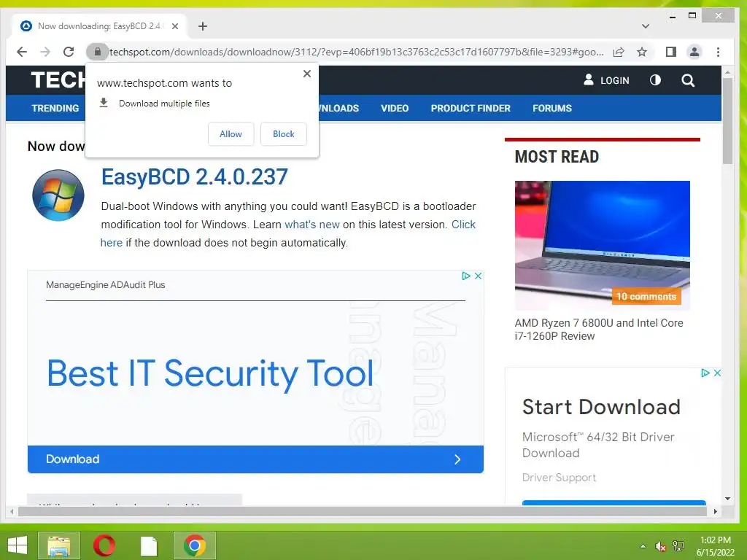Go back with the browser back arrow
The height and width of the screenshot is (560, 747).
coord(22,52)
